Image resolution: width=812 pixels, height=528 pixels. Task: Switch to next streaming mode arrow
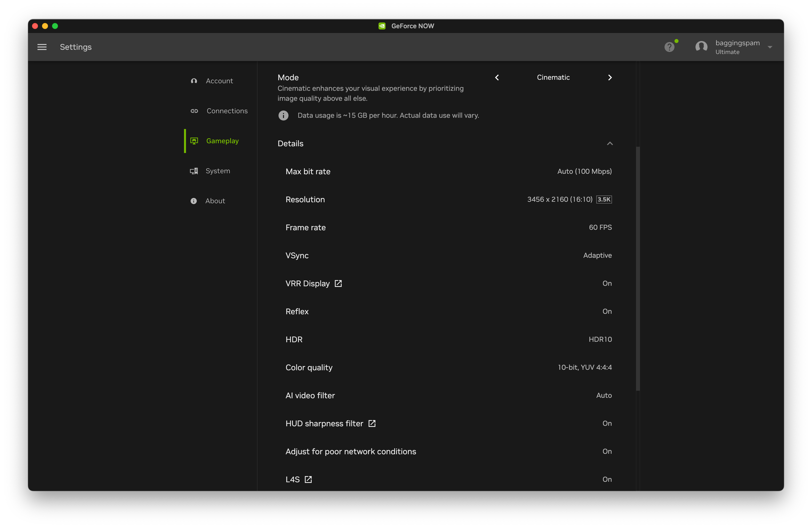pyautogui.click(x=610, y=77)
